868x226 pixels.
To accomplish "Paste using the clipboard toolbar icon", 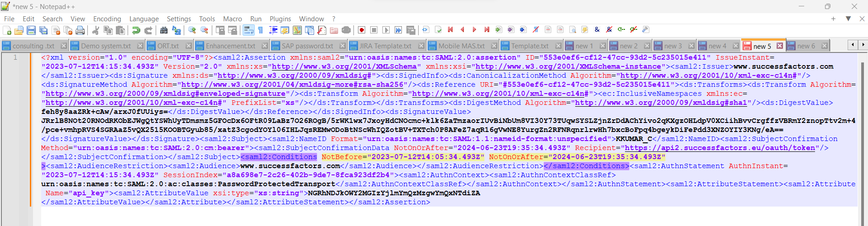I will pos(120,30).
